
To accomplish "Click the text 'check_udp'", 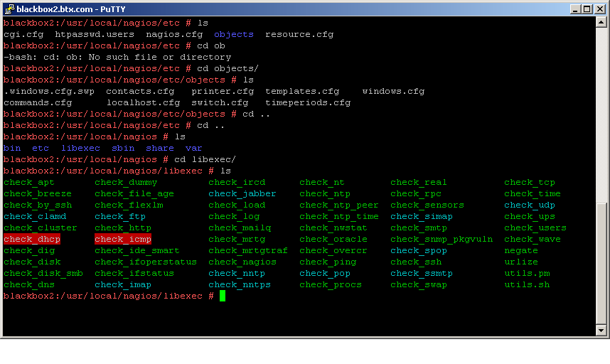I will coord(530,205).
